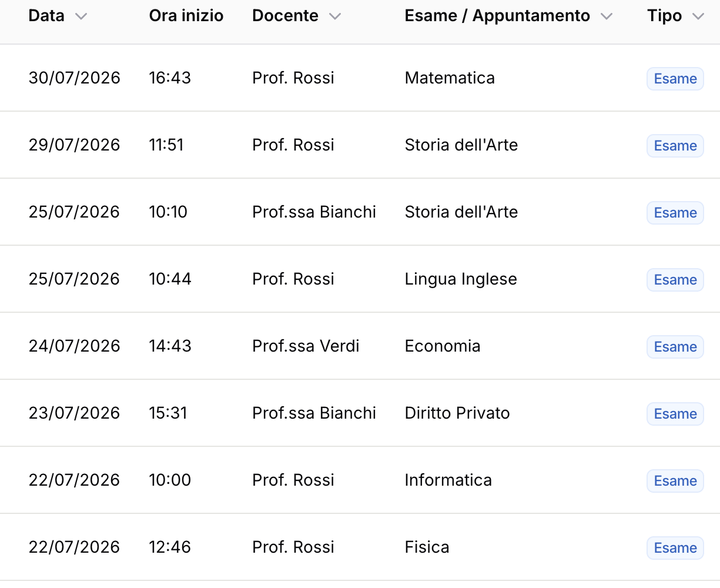Open the Data column sort chevron

[81, 16]
